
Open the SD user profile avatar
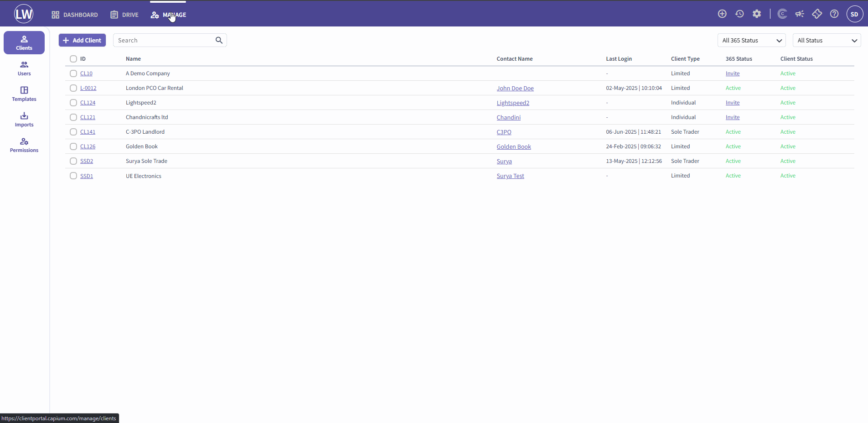pyautogui.click(x=855, y=14)
